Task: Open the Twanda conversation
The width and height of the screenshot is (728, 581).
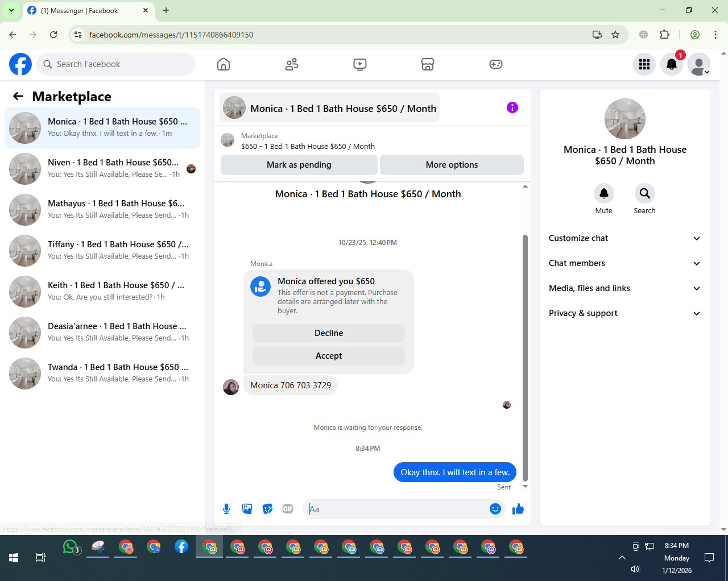Action: [102, 374]
